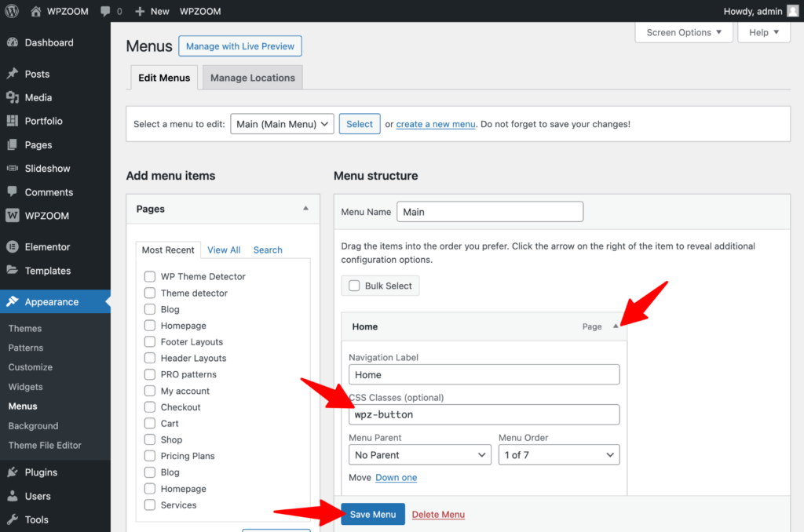Expand the Menu Parent dropdown
Image resolution: width=804 pixels, height=532 pixels.
coord(420,455)
